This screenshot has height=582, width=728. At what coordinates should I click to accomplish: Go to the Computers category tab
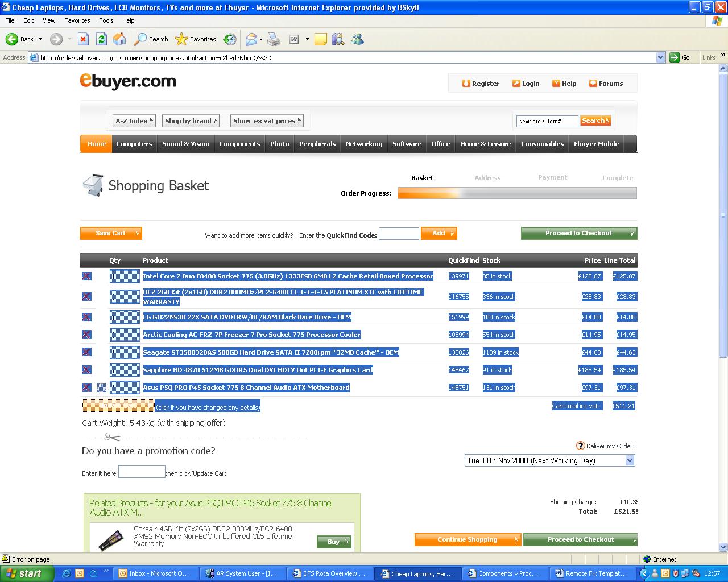[x=134, y=144]
